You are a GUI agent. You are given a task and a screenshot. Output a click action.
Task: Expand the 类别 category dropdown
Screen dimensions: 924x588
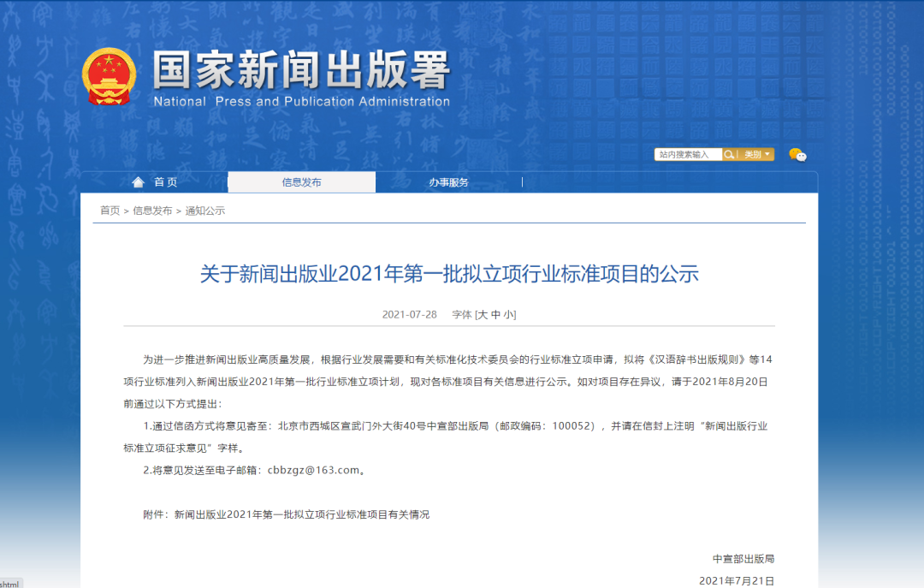point(757,155)
